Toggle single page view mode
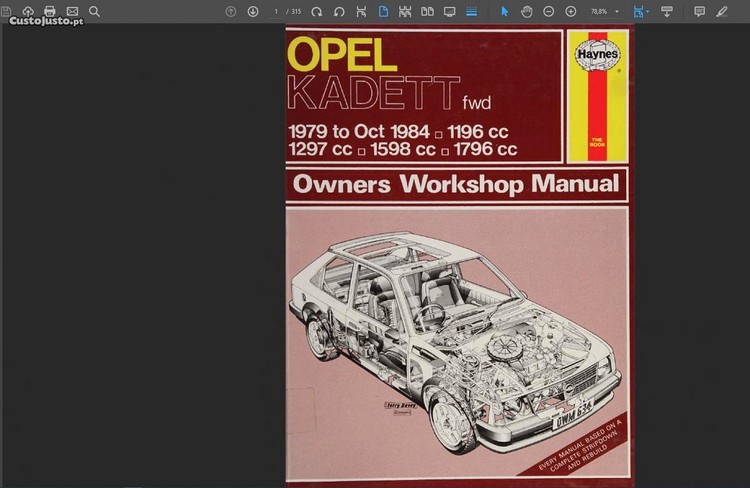The image size is (750, 488). pos(384,11)
